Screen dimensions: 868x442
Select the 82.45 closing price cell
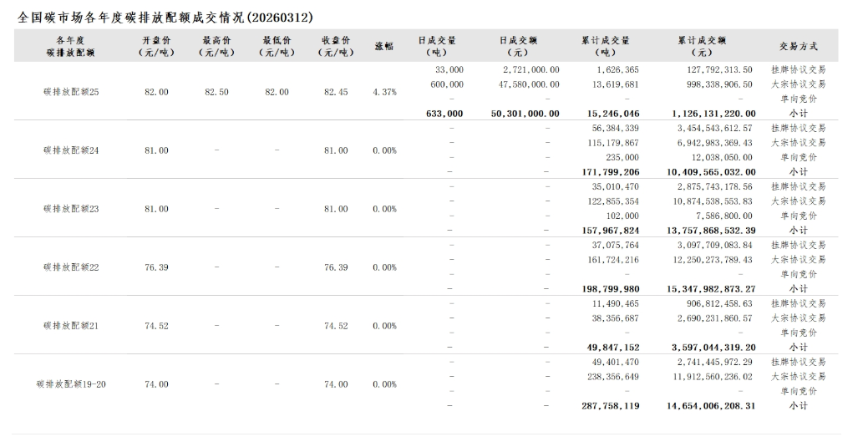click(x=336, y=92)
